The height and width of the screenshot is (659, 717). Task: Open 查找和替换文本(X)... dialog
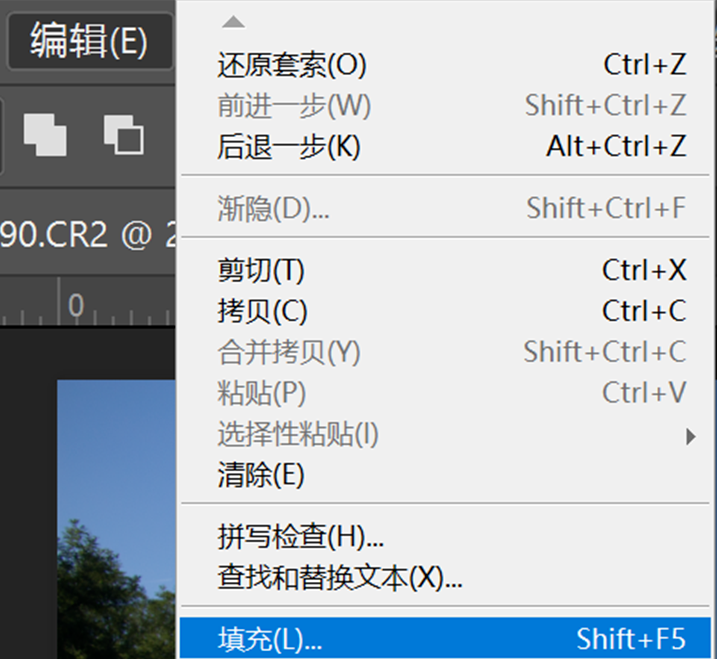tap(339, 577)
